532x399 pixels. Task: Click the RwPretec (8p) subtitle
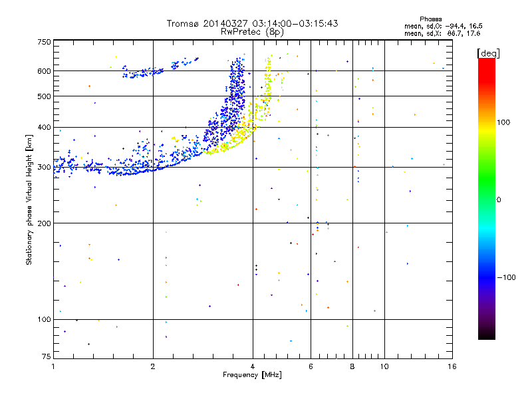click(x=252, y=31)
